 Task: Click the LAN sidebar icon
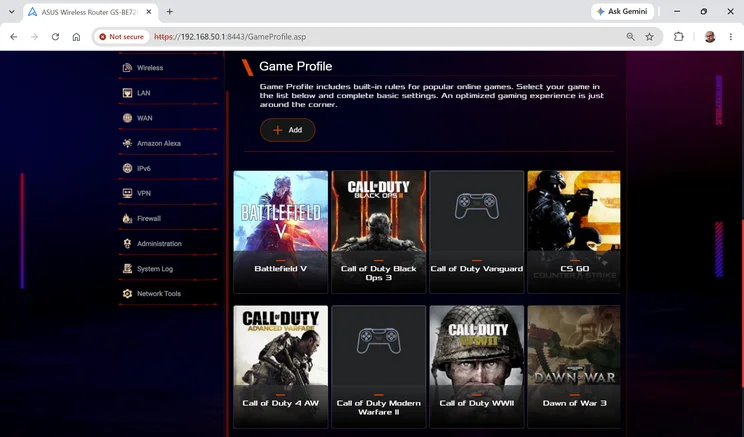click(x=127, y=93)
